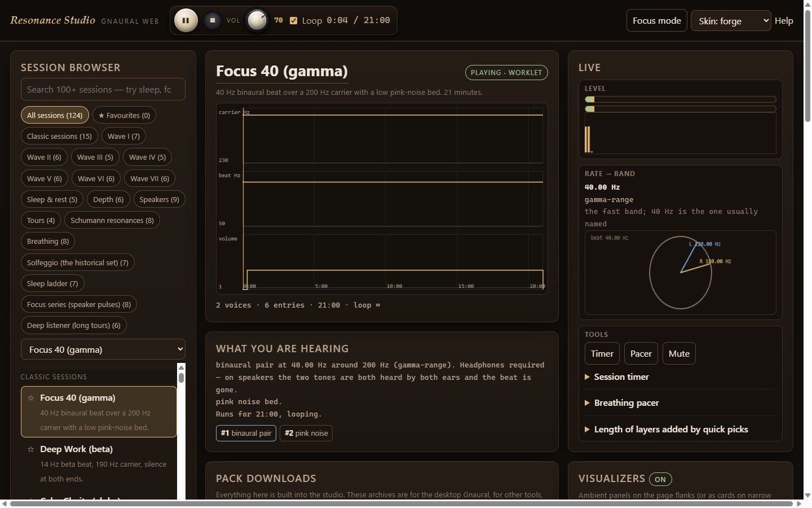Click the 10:00 timeline marker
The height and width of the screenshot is (508, 812).
coord(394,286)
